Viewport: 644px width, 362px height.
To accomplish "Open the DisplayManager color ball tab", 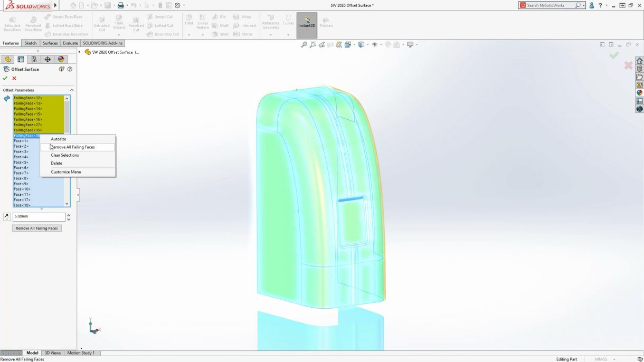I will (61, 60).
